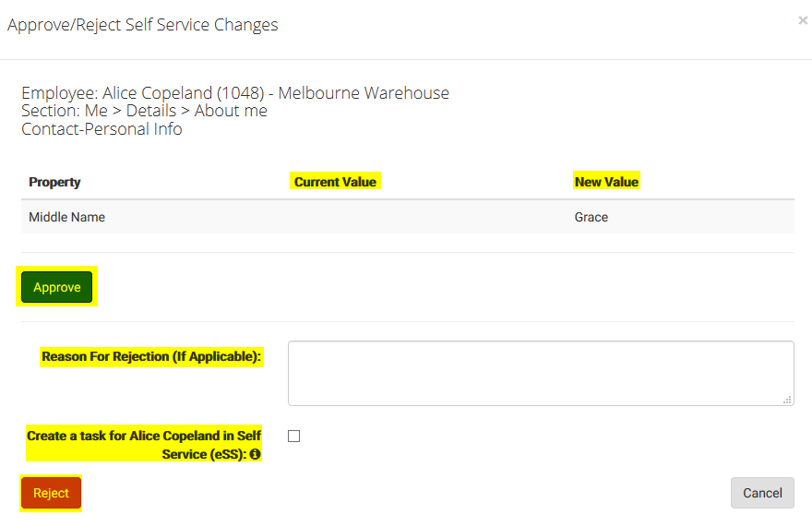Tick the Create a task for Alice Copeland checkbox

pos(293,437)
